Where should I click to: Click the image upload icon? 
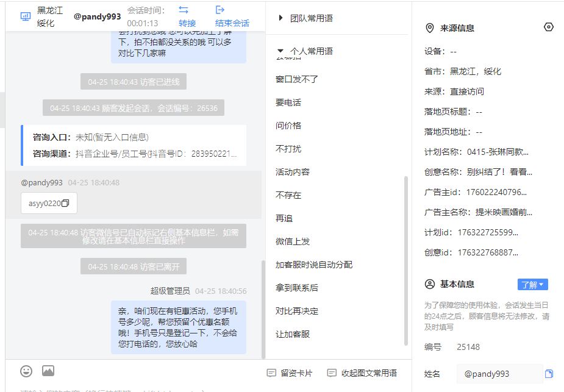click(x=48, y=371)
